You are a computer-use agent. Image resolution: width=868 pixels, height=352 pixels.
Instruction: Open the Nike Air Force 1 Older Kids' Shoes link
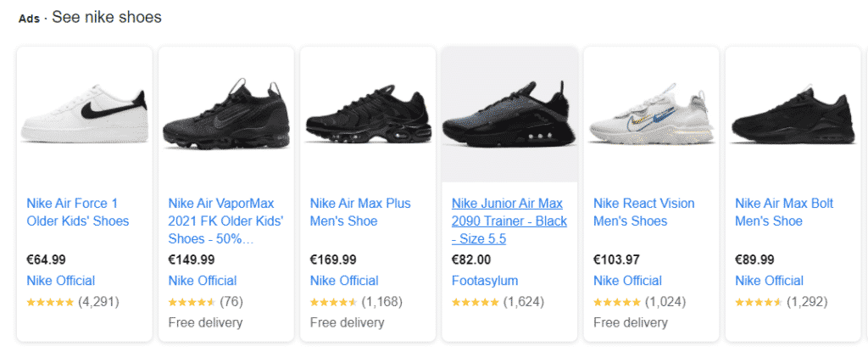78,212
